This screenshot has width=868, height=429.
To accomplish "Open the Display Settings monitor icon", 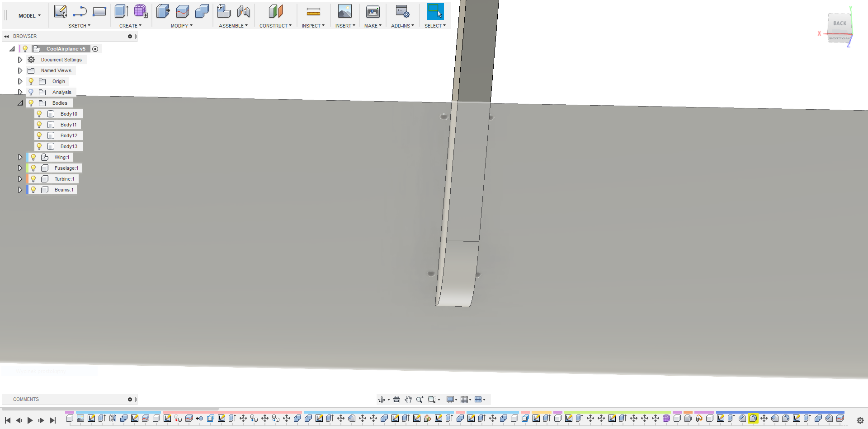I will (x=450, y=400).
